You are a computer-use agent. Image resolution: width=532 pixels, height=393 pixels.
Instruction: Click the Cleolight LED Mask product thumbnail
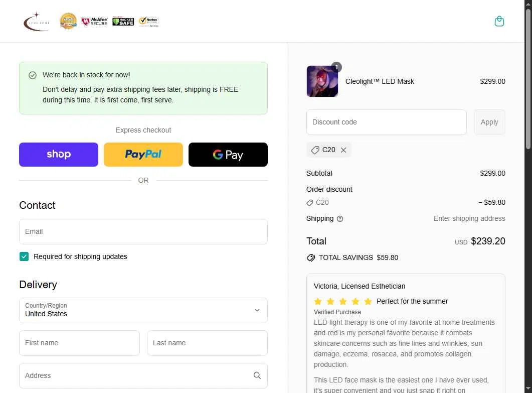pyautogui.click(x=322, y=81)
